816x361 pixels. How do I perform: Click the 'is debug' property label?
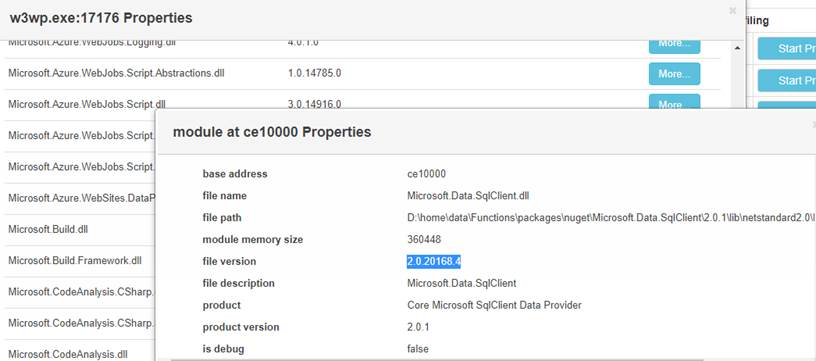pyautogui.click(x=223, y=349)
